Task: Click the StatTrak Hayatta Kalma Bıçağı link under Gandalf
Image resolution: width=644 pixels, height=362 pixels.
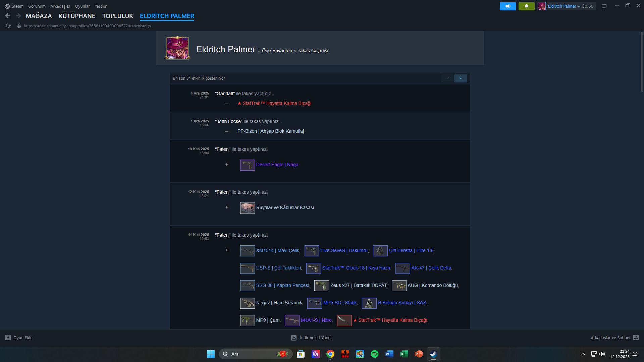Action: (274, 103)
